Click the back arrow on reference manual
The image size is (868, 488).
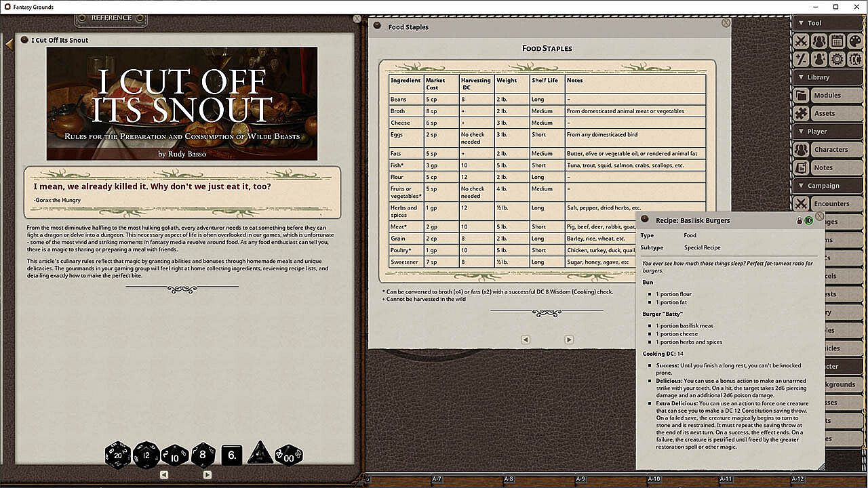coord(9,44)
